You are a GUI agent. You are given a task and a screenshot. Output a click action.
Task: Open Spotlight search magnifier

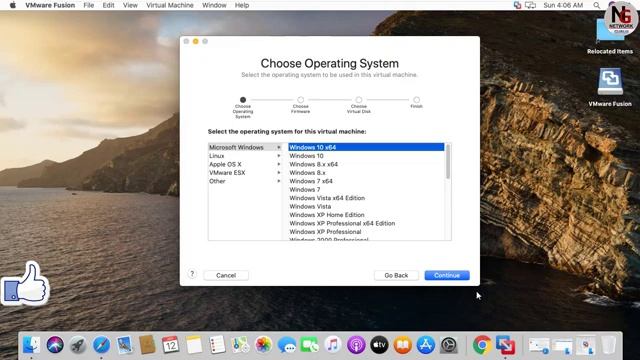pyautogui.click(x=597, y=5)
